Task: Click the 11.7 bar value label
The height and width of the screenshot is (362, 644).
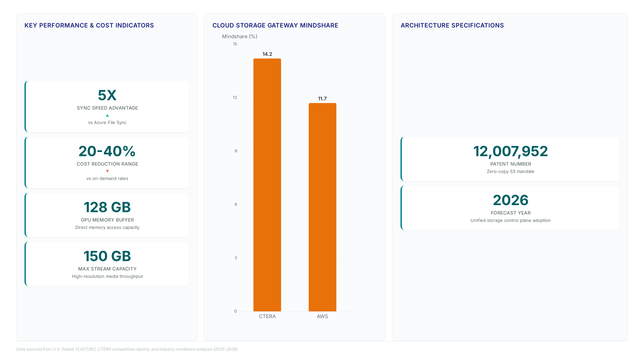Action: click(323, 99)
